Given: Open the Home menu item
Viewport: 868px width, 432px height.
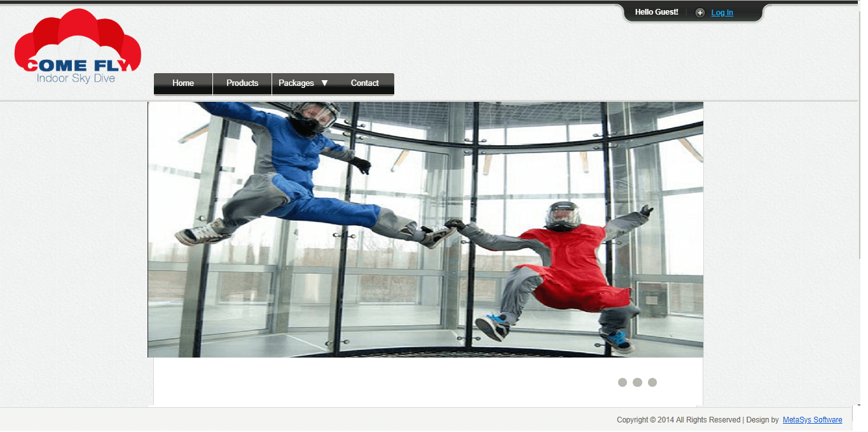Looking at the screenshot, I should click(183, 83).
